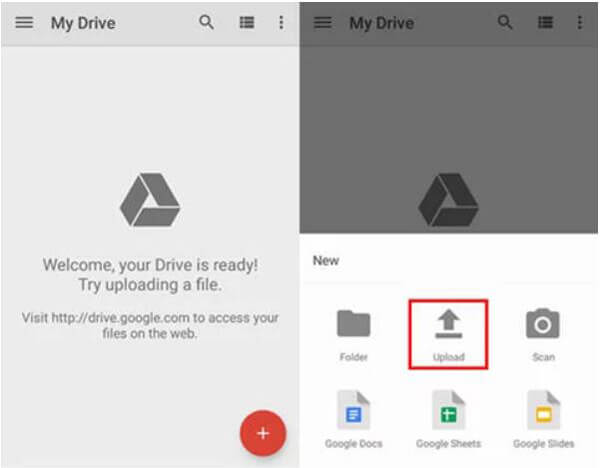Switch to list view in left screen
600x468 pixels.
247,23
